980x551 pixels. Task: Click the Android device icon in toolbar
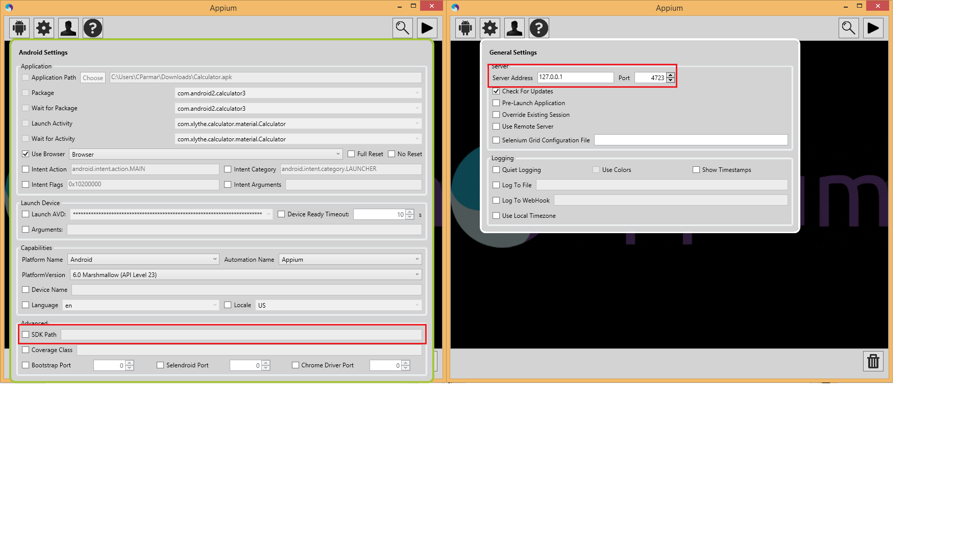pos(19,28)
